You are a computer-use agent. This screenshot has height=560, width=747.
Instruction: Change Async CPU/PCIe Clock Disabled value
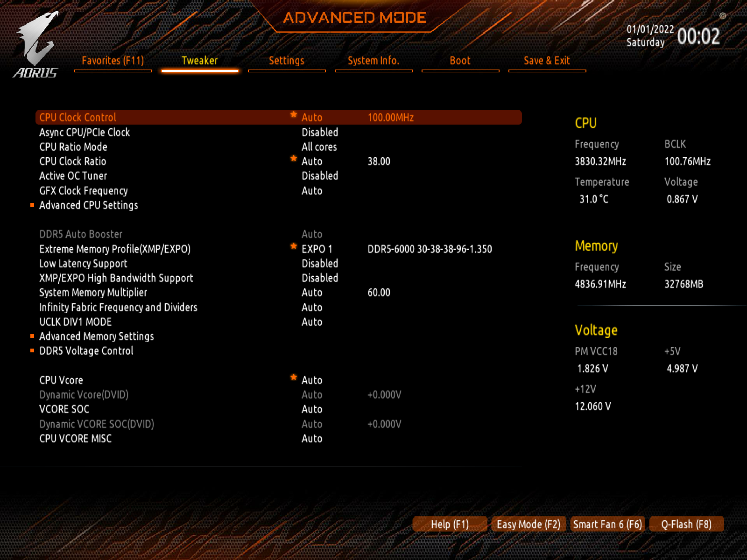coord(320,133)
